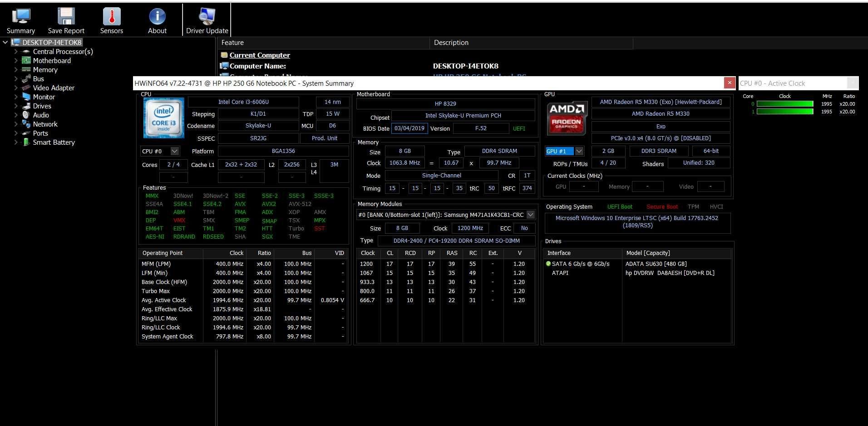Viewport: 868px width, 426px height.
Task: Click the Bus tree icon
Action: (x=26, y=78)
